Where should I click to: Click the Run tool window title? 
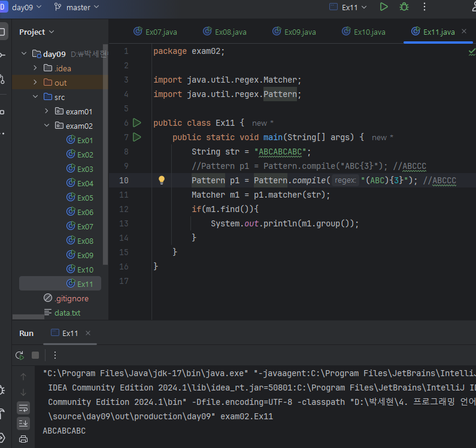[26, 333]
